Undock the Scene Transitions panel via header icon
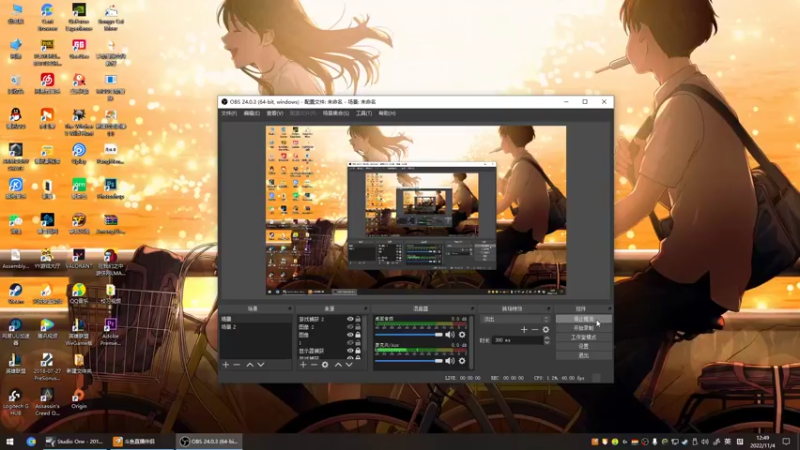The width and height of the screenshot is (800, 450). [x=548, y=309]
